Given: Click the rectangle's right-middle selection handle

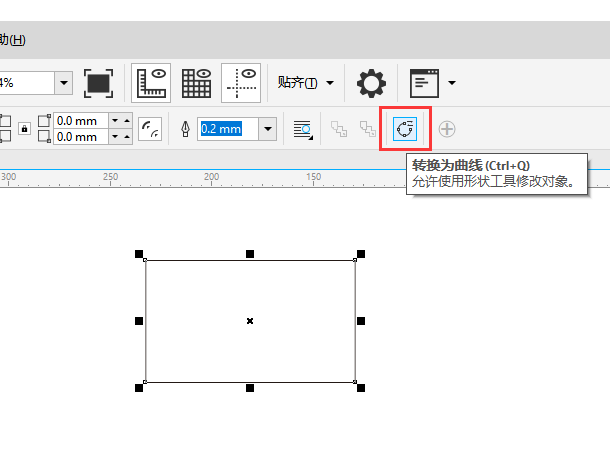Looking at the screenshot, I should pos(361,321).
